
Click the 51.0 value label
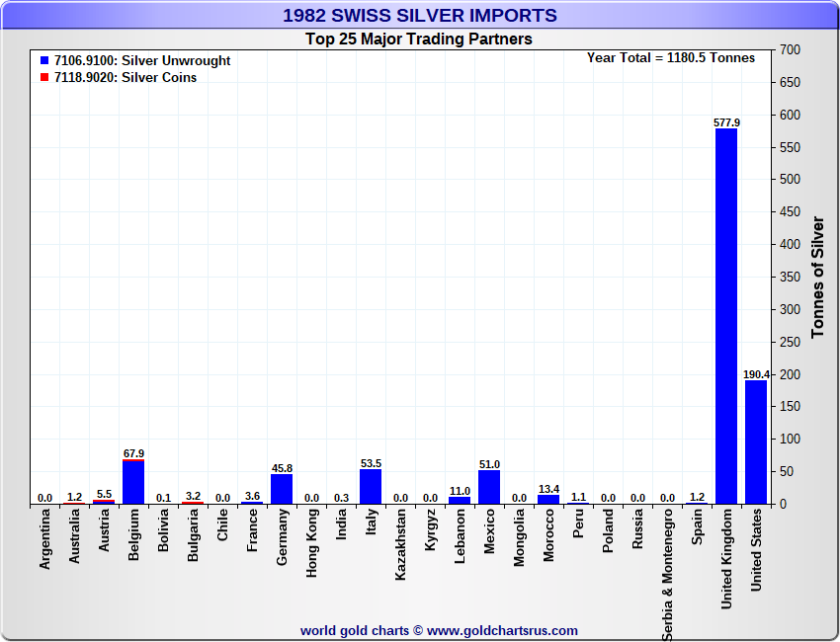point(489,464)
